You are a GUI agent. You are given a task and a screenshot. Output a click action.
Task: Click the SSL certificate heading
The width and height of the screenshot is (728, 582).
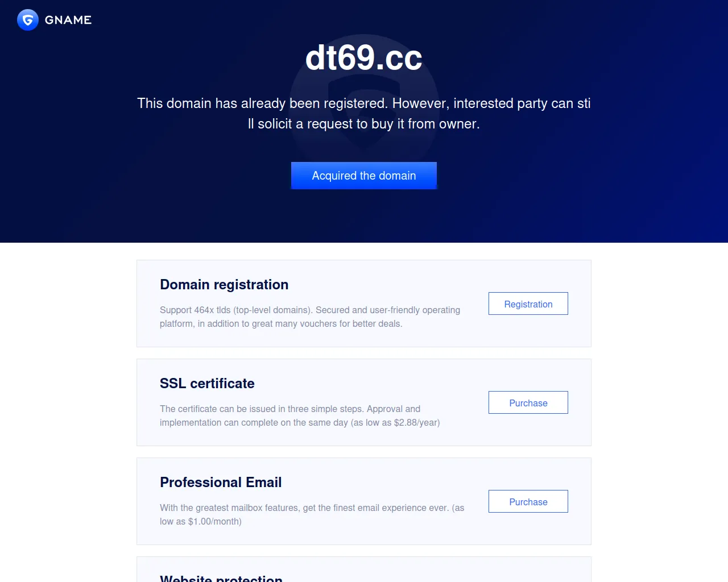tap(207, 384)
